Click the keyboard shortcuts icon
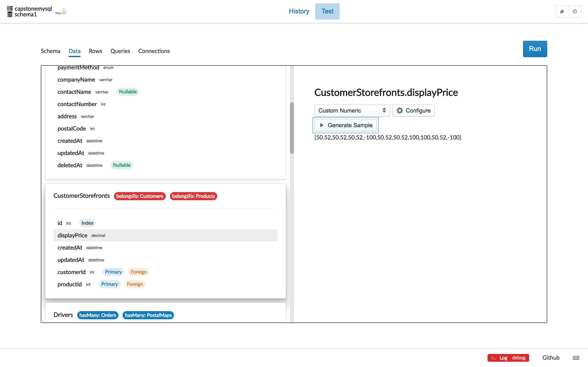 coord(576,358)
